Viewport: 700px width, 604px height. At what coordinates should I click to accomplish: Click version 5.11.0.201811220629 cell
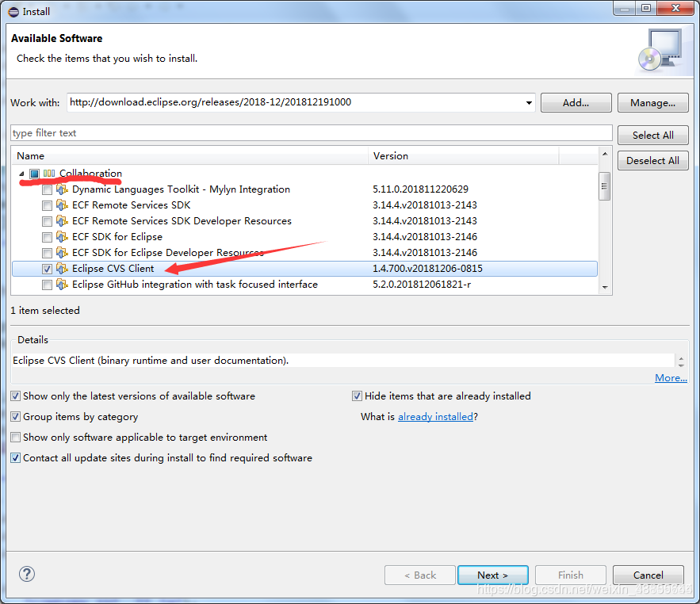420,189
